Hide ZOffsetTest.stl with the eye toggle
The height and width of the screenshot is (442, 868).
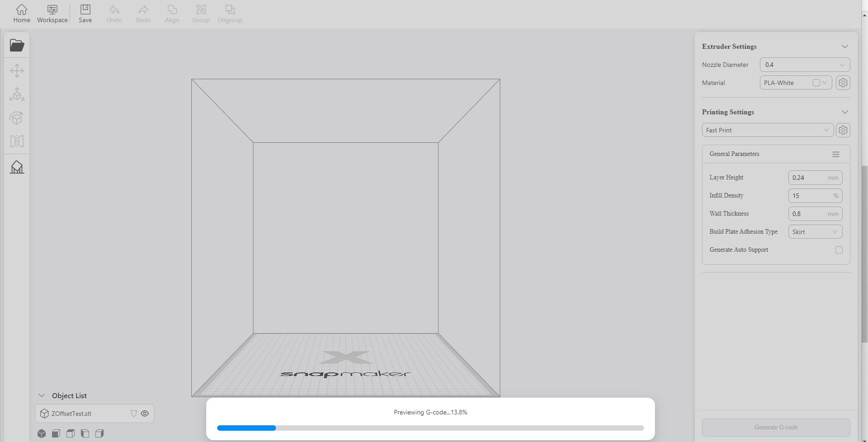(x=145, y=413)
